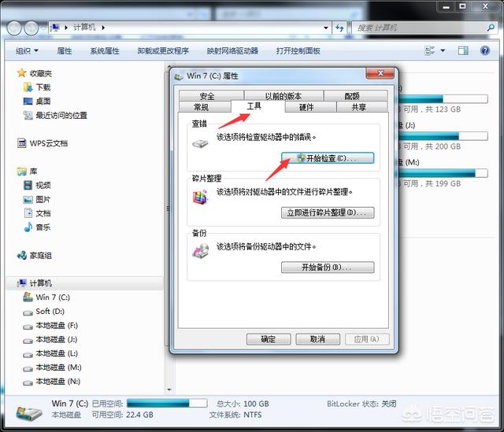Switch to the 硬件 tab
The width and height of the screenshot is (504, 432).
pos(310,107)
